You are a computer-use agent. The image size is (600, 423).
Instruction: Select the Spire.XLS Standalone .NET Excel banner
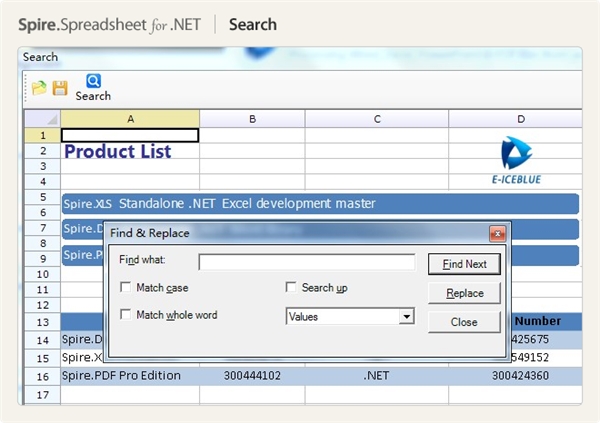pos(320,204)
